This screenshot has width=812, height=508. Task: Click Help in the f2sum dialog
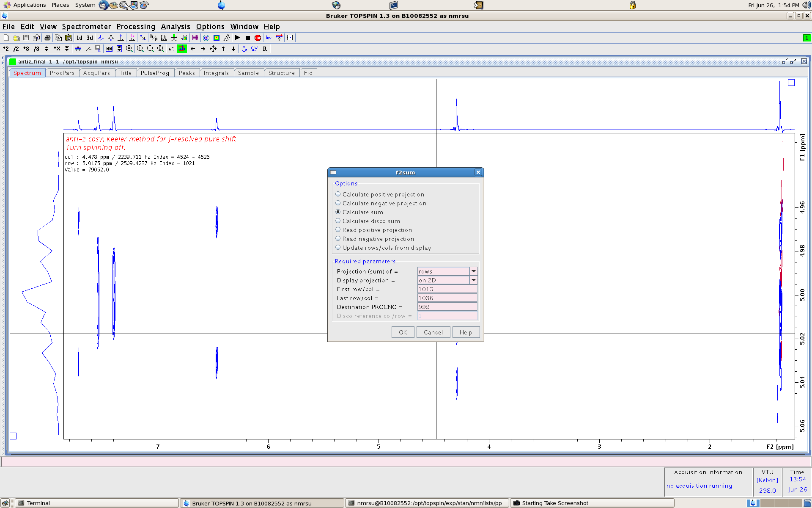466,332
